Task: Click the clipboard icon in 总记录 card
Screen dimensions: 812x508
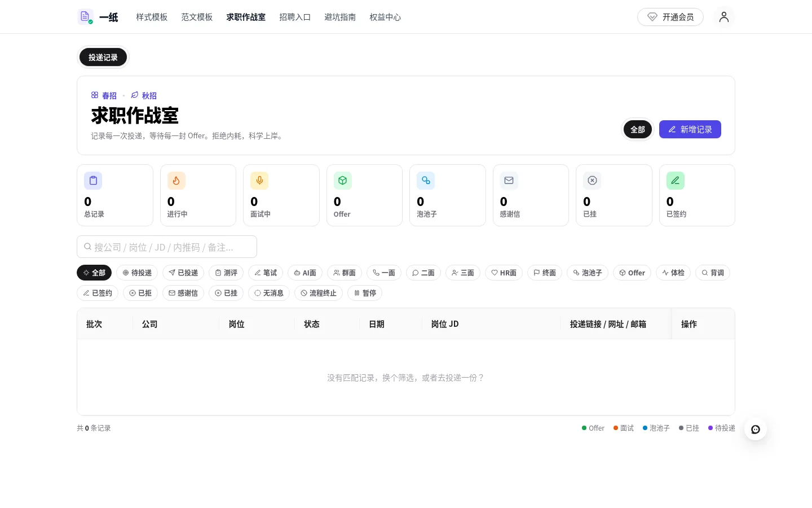Action: pos(93,181)
